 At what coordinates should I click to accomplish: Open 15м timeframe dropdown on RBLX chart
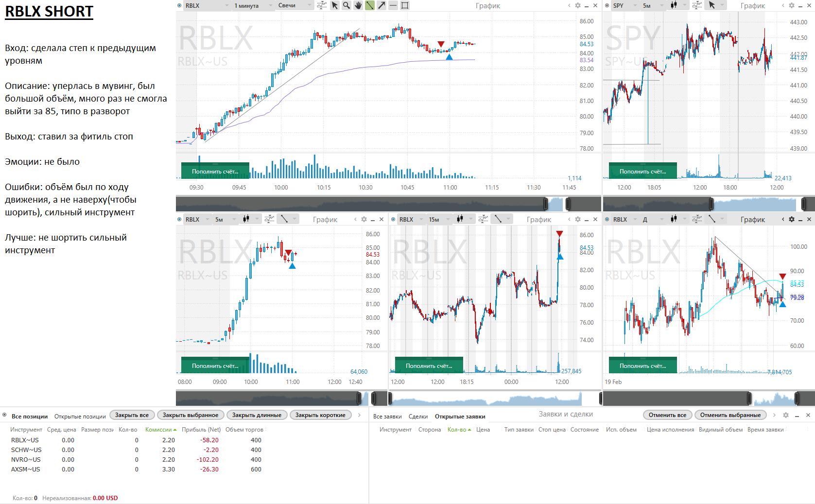pos(439,219)
